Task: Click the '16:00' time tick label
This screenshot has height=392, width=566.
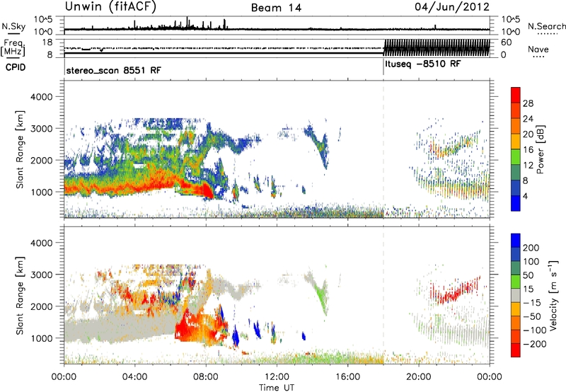Action: pos(347,377)
